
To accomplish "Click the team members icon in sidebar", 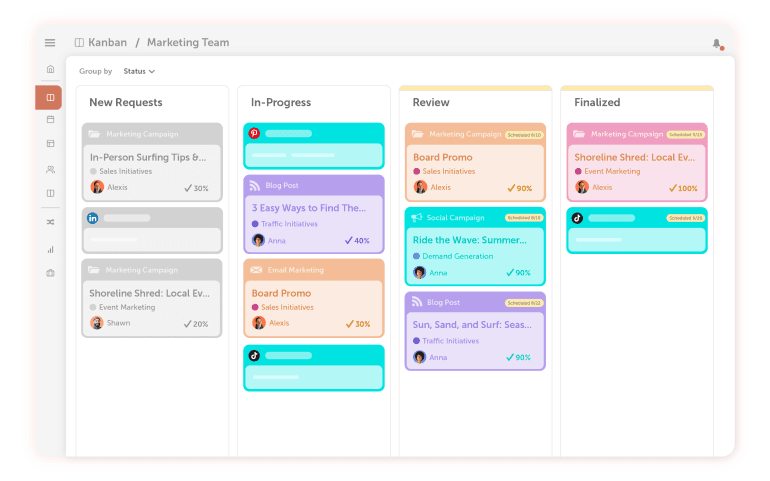I will click(x=50, y=169).
